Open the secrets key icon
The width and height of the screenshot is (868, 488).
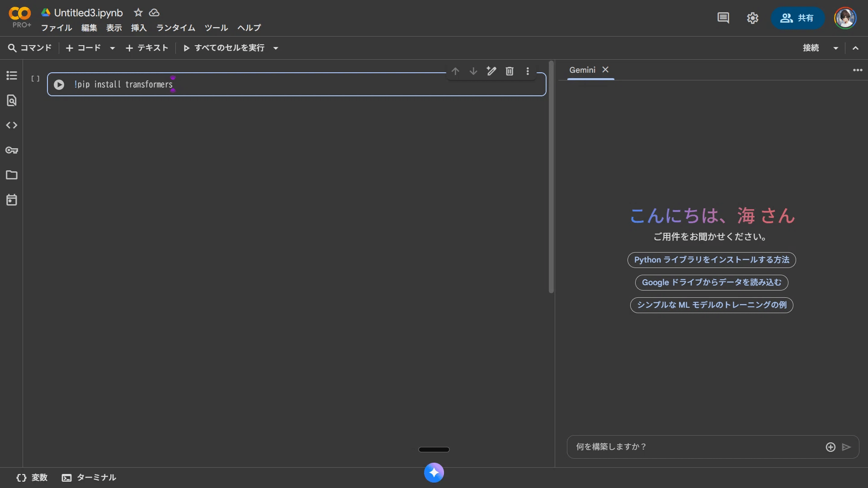pyautogui.click(x=12, y=150)
